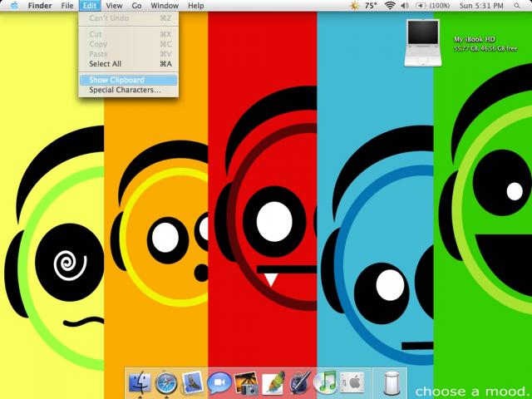This screenshot has height=399, width=532.
Task: Open the volume speaker menu
Action: coord(405,6)
